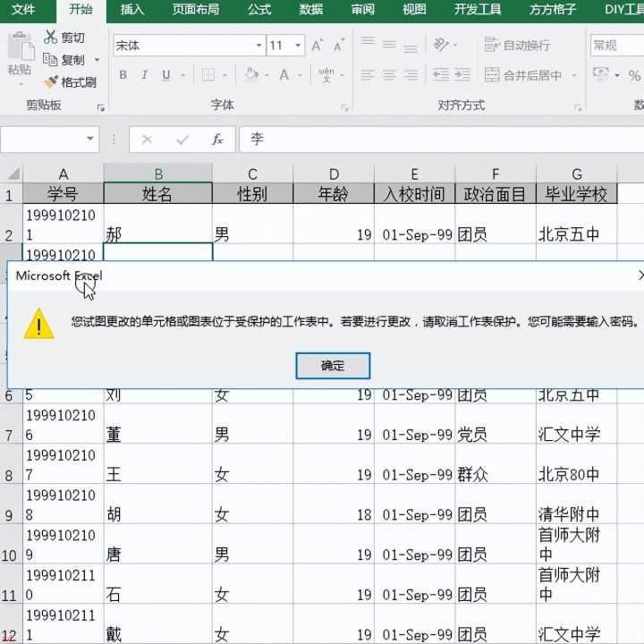Click decrease indent icon

[x=441, y=74]
